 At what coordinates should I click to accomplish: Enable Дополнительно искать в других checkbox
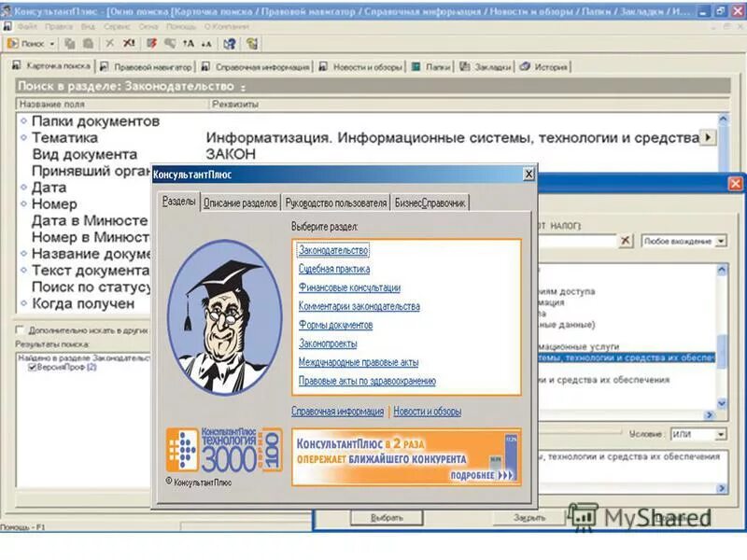[x=20, y=329]
